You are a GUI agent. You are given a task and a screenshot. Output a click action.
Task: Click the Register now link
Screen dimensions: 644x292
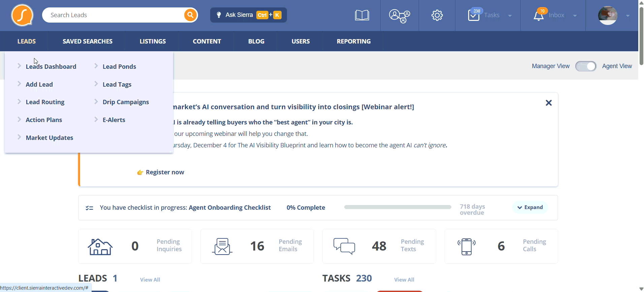[165, 172]
